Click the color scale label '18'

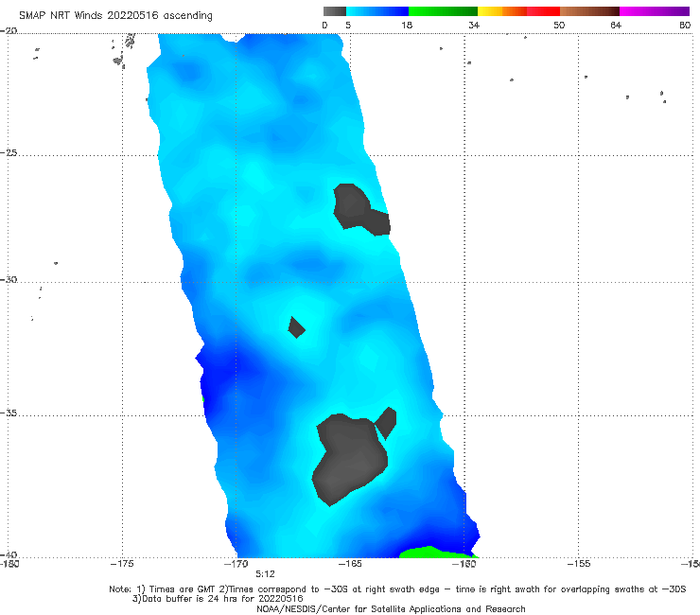tap(407, 25)
